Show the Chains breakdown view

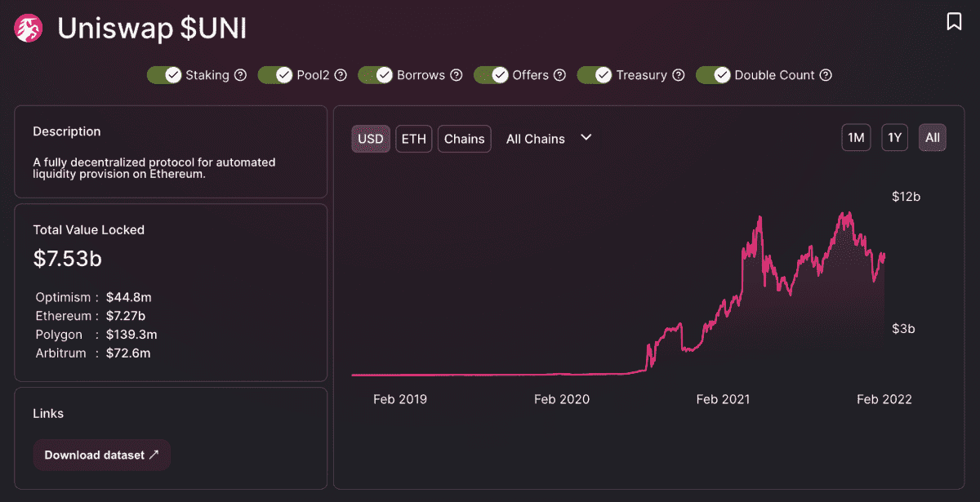pyautogui.click(x=465, y=139)
